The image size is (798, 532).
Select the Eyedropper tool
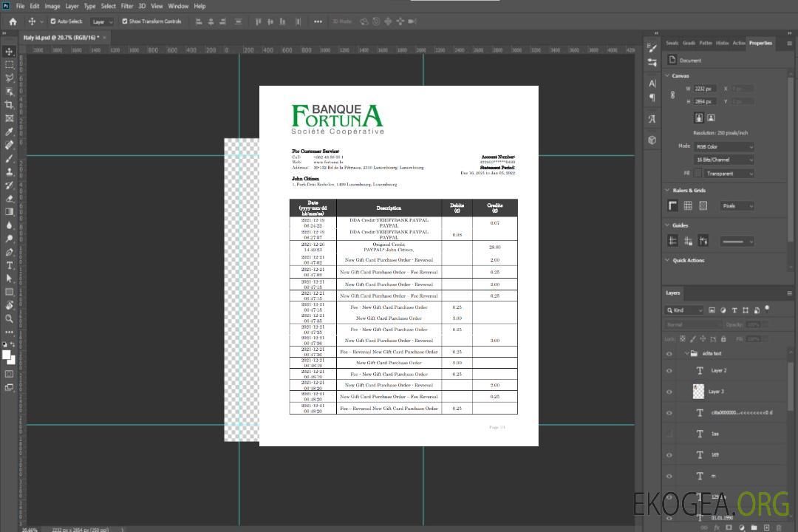[x=9, y=132]
